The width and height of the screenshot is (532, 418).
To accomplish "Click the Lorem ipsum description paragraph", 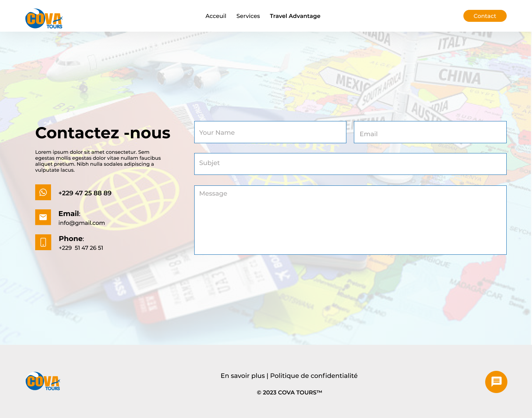I will point(98,161).
